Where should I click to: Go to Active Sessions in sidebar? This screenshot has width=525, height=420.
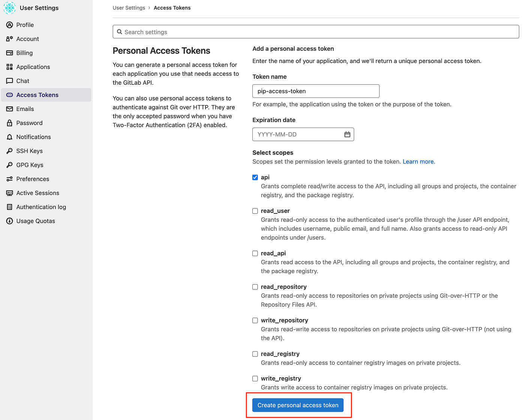37,193
